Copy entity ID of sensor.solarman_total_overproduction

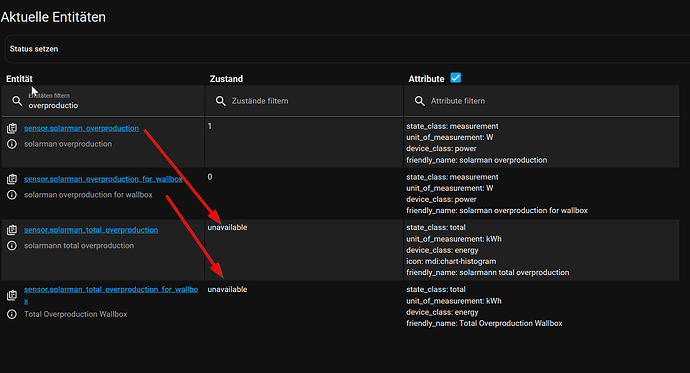tap(12, 230)
